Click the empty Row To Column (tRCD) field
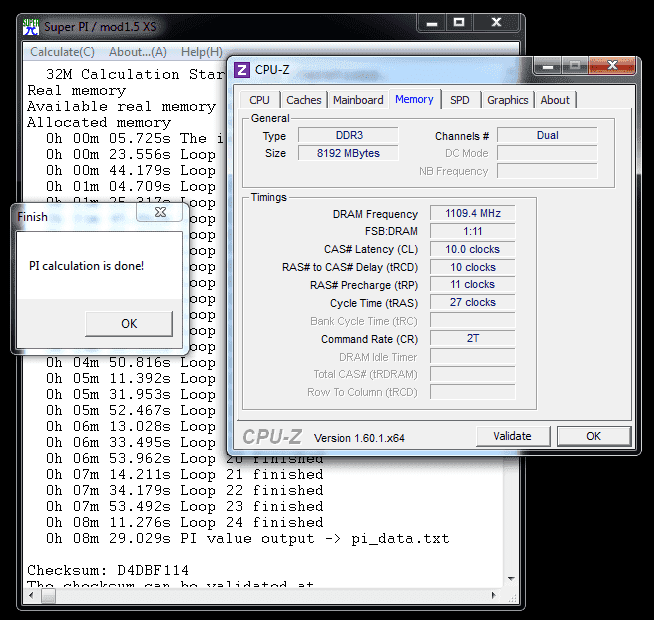Viewport: 654px width, 620px height. click(x=473, y=392)
